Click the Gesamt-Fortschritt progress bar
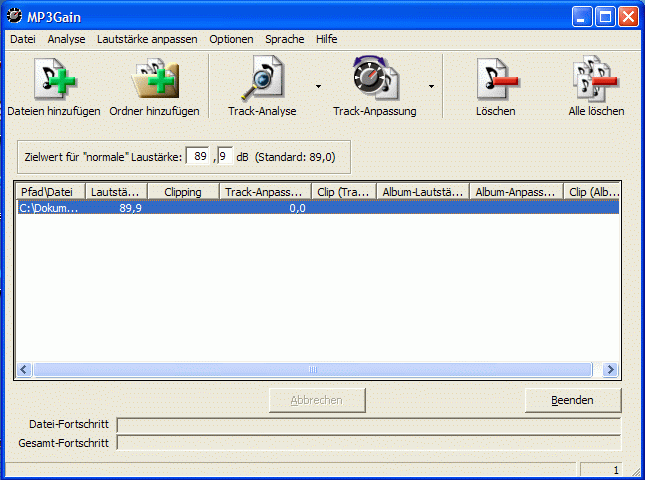This screenshot has height=480, width=645. [x=369, y=443]
